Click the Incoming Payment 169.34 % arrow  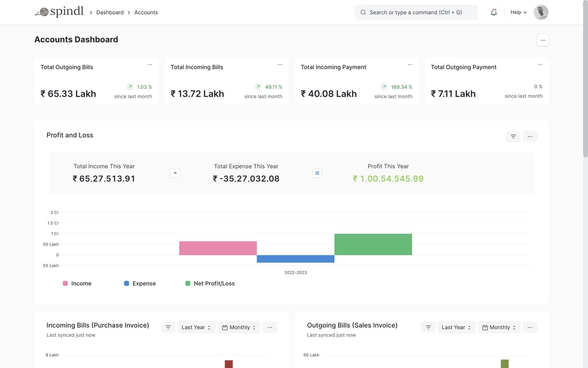click(x=384, y=87)
